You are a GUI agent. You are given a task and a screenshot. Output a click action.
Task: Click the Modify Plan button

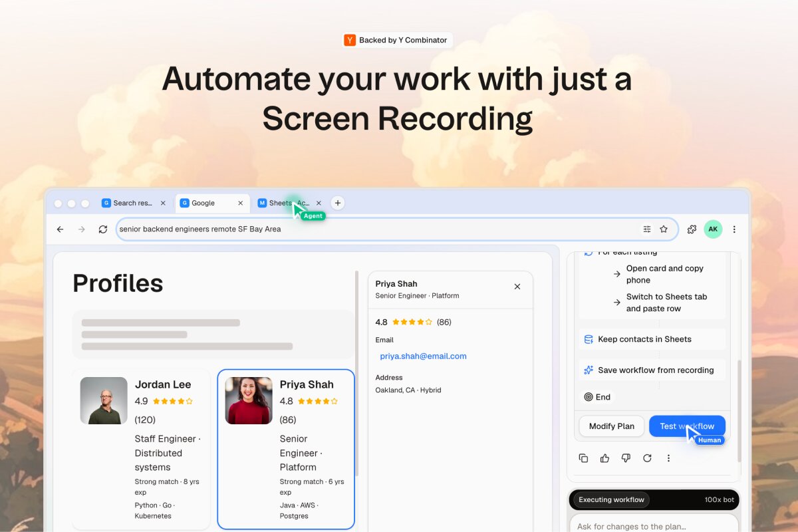point(612,426)
